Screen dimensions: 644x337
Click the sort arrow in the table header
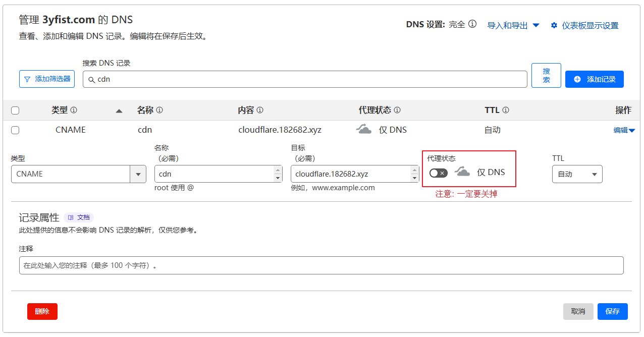(x=119, y=111)
